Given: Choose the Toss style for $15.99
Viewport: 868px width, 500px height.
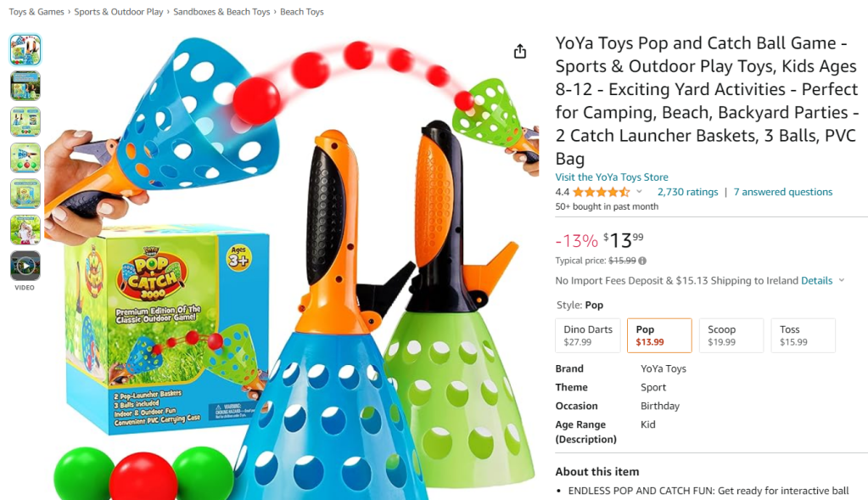Looking at the screenshot, I should pos(804,335).
